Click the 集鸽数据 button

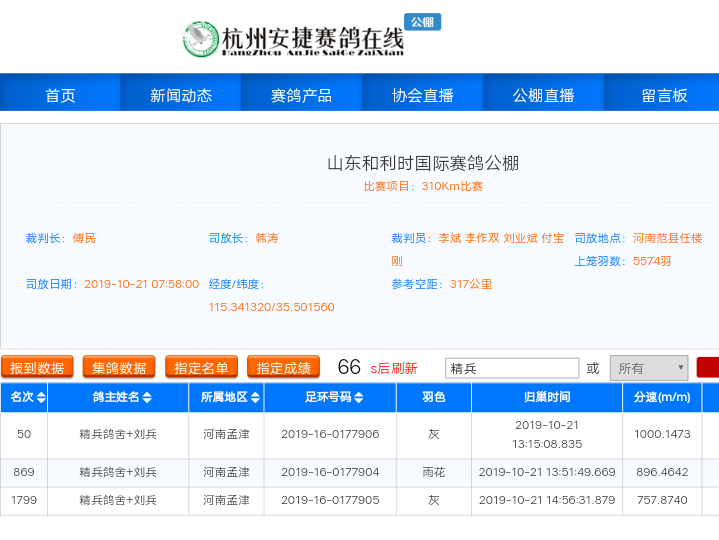click(119, 368)
